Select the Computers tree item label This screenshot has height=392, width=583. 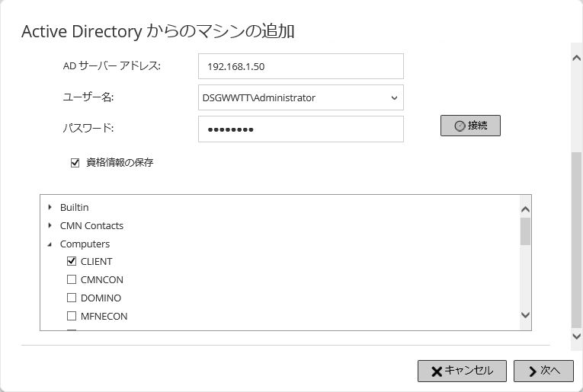point(85,244)
